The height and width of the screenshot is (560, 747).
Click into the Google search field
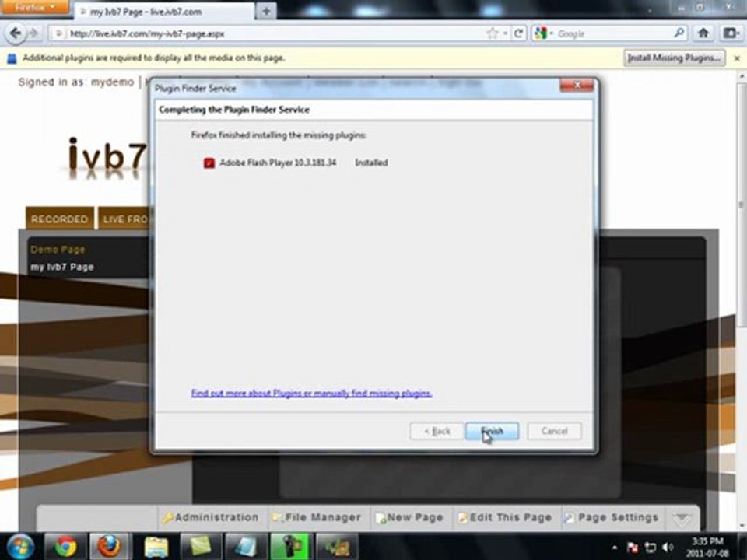coord(615,33)
